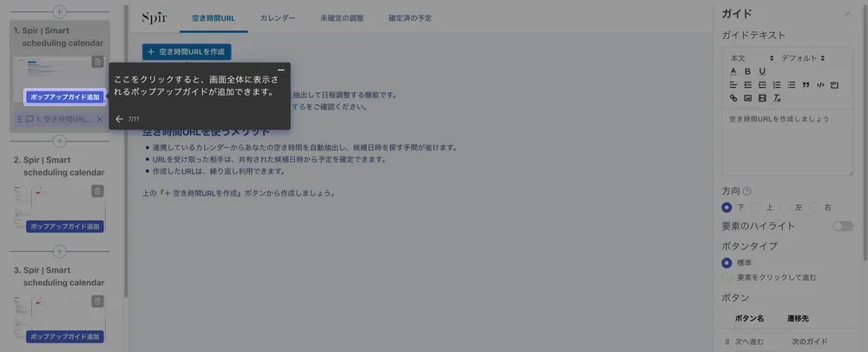Switch to the 空き時間URL tab

pos(214,17)
